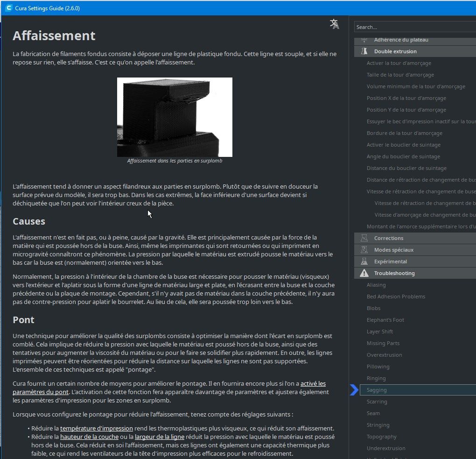Click caption 'Affaissement dans les parties en surplomb'
Image resolution: width=476 pixels, height=459 pixels.
[x=175, y=161]
